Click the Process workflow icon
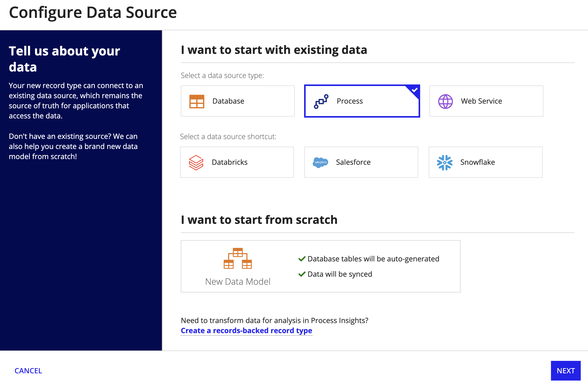588x386 pixels. (321, 101)
